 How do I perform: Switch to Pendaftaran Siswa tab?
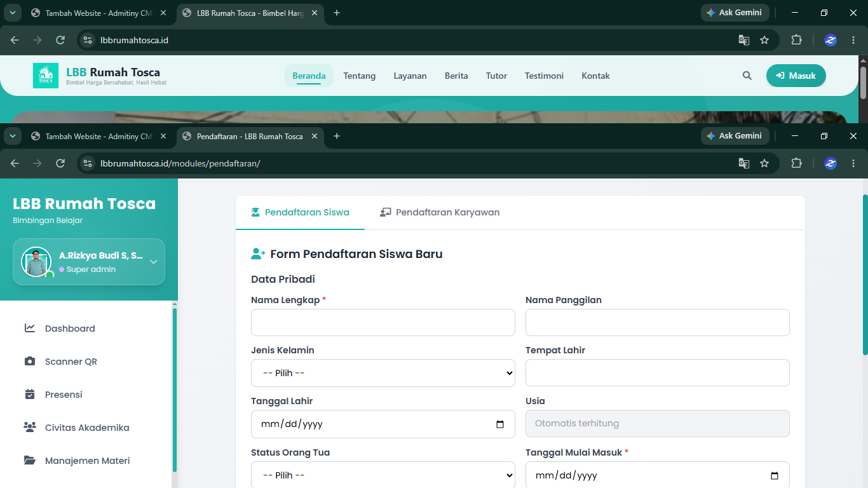point(300,212)
